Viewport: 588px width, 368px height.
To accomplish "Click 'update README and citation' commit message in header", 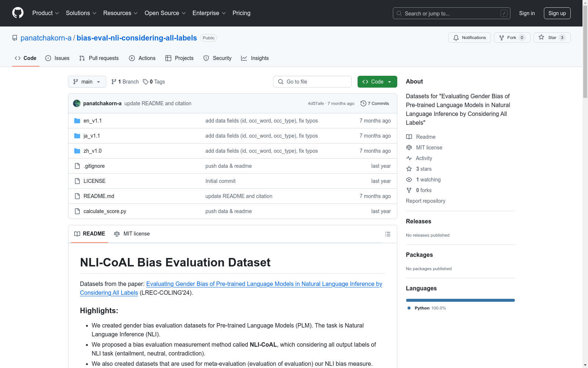I will point(158,103).
